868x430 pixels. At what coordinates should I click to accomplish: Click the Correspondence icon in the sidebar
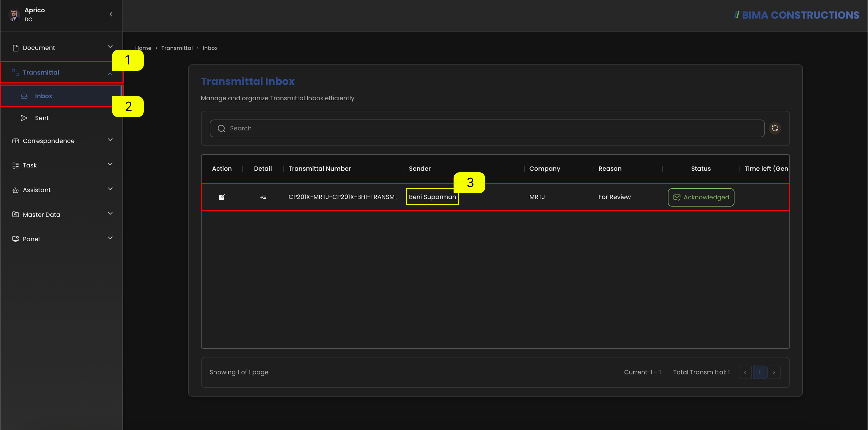point(16,141)
